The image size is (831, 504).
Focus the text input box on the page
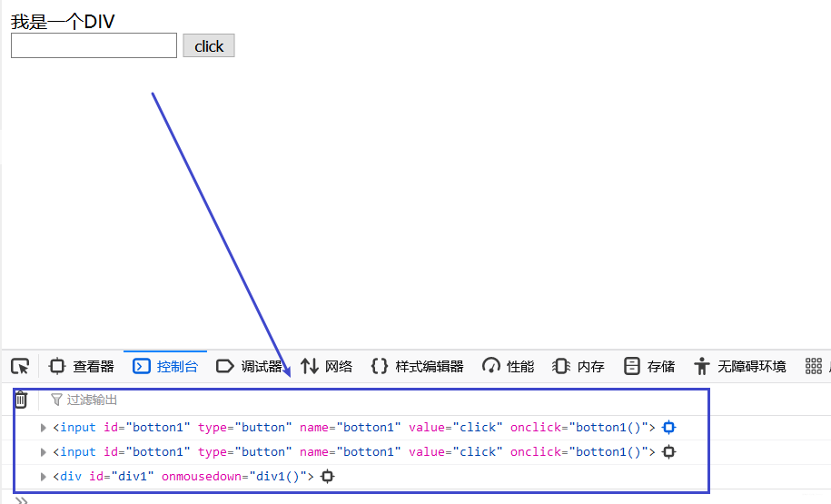94,45
